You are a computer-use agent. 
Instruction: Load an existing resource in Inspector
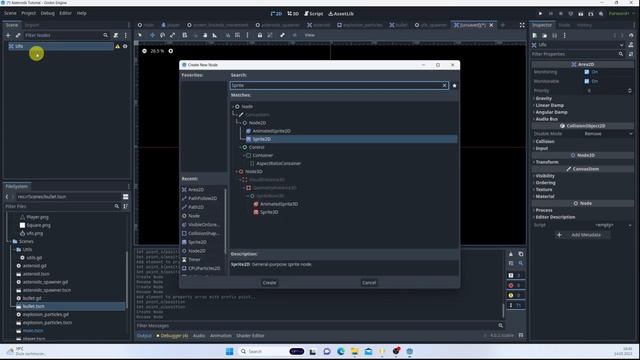[x=544, y=36]
